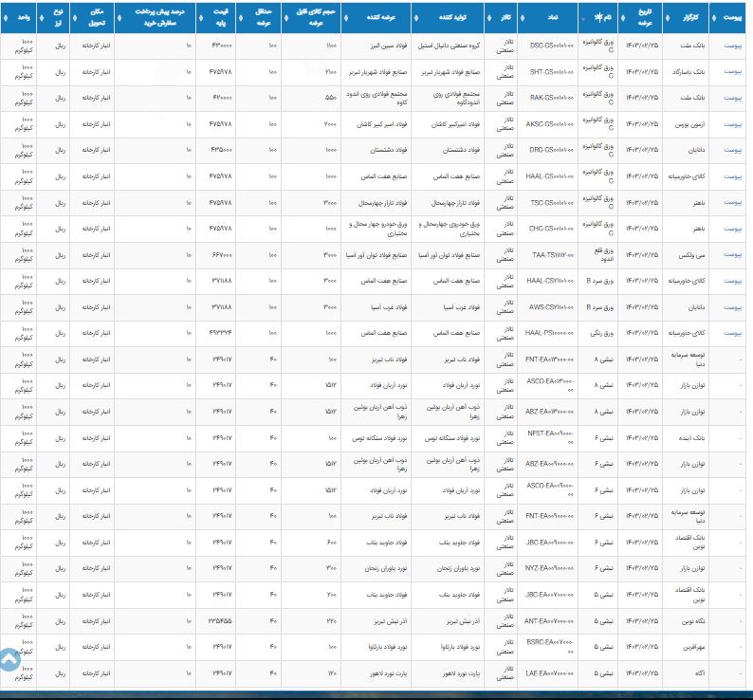The image size is (753, 700).
Task: Open پیوست link in the HAAL-GS row
Action: click(732, 176)
